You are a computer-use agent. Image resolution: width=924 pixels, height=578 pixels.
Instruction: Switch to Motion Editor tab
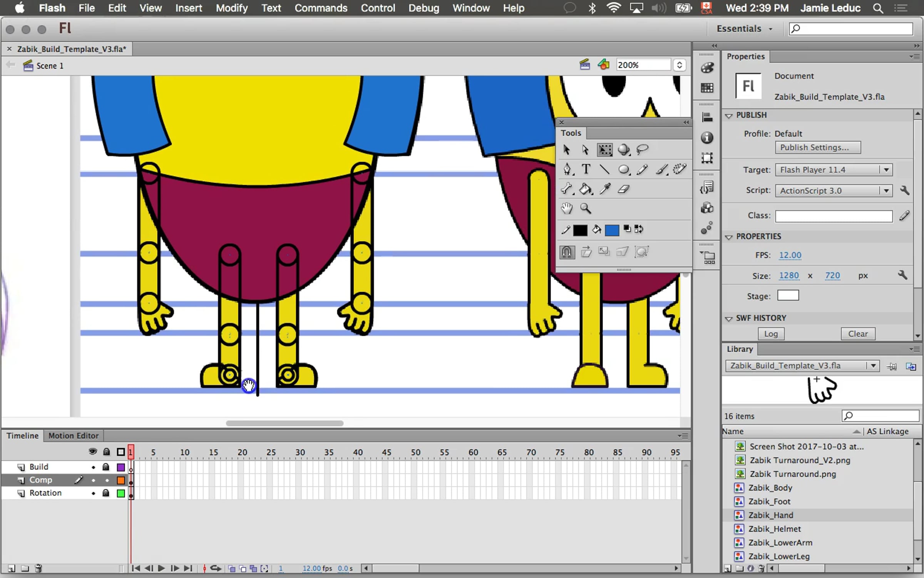73,435
